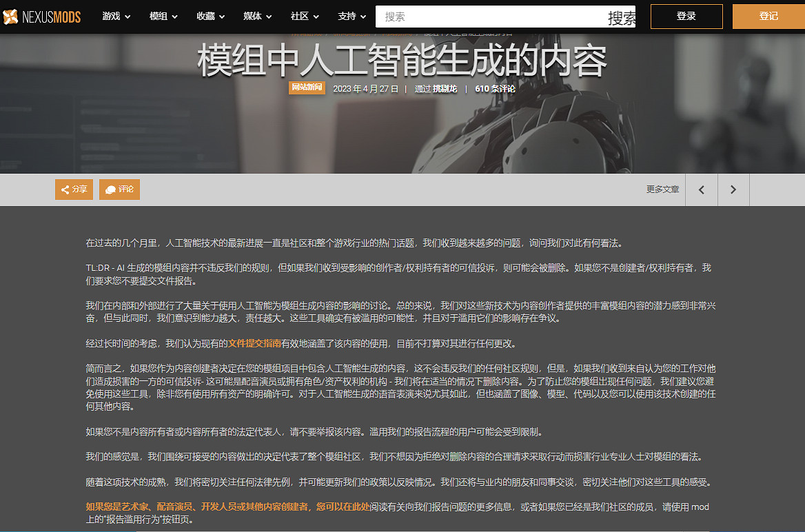Image resolution: width=805 pixels, height=532 pixels.
Task: Open the 媒体 menu
Action: (x=256, y=16)
